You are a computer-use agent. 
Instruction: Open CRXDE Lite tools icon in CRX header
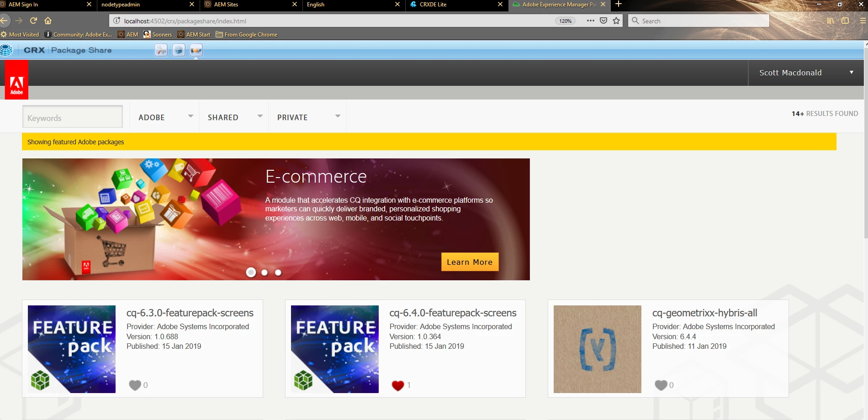click(161, 50)
